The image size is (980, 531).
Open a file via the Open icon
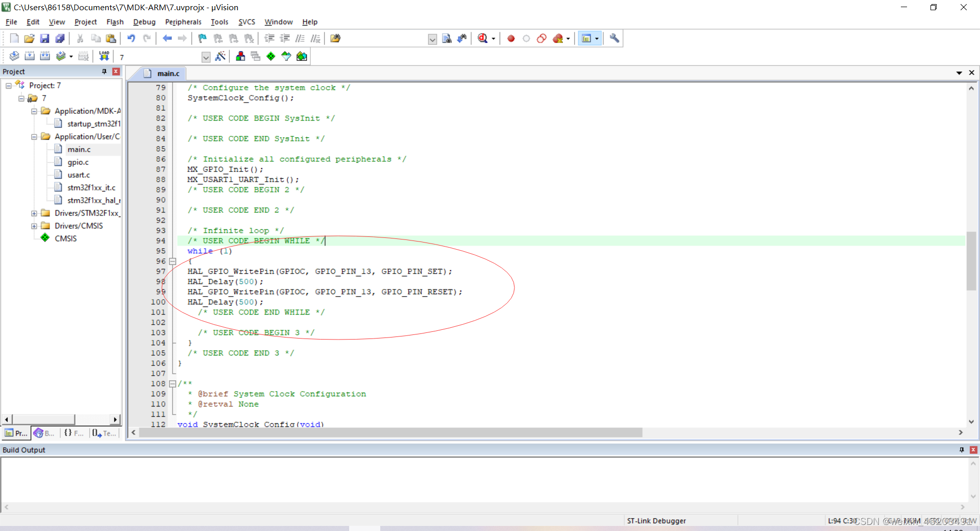click(x=29, y=38)
